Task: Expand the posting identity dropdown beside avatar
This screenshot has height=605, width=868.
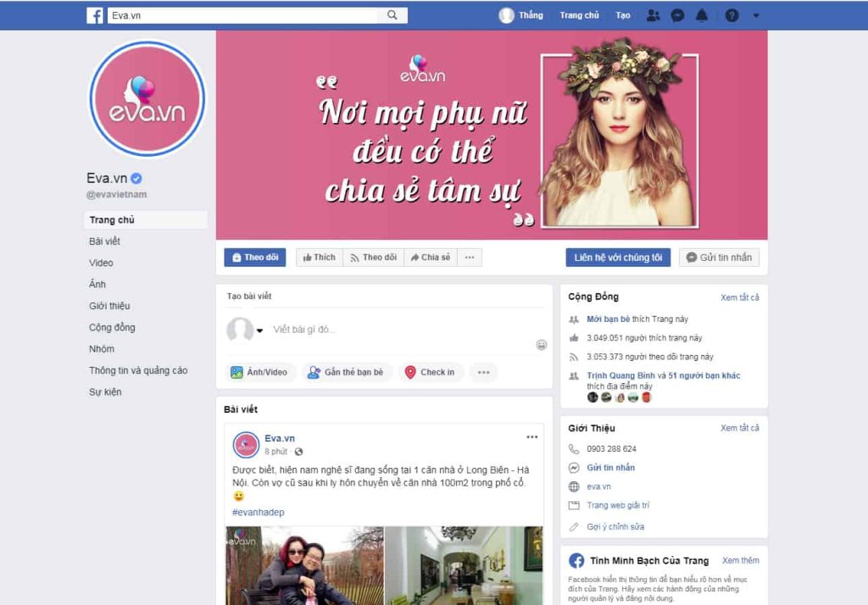Action: click(x=259, y=331)
